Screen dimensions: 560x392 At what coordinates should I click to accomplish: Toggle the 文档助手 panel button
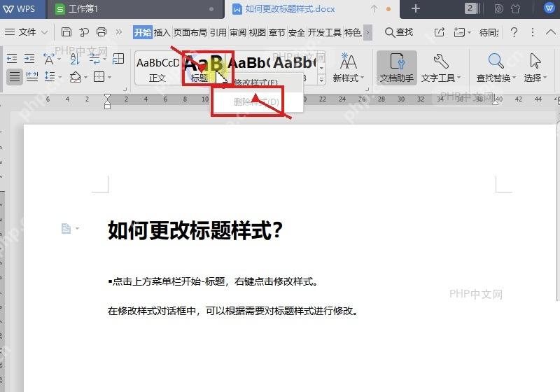(x=396, y=67)
